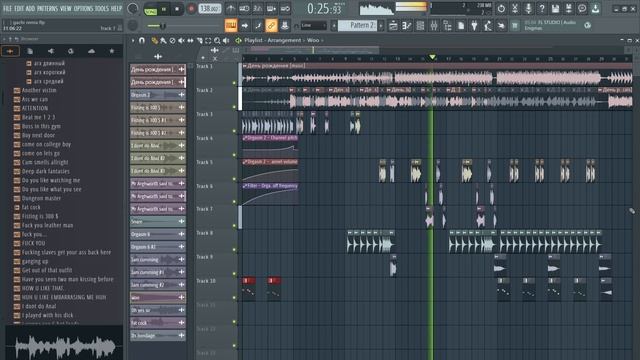This screenshot has width=640, height=360.
Task: Click the Arrangement breadcrumb in playlist title
Action: (x=284, y=40)
